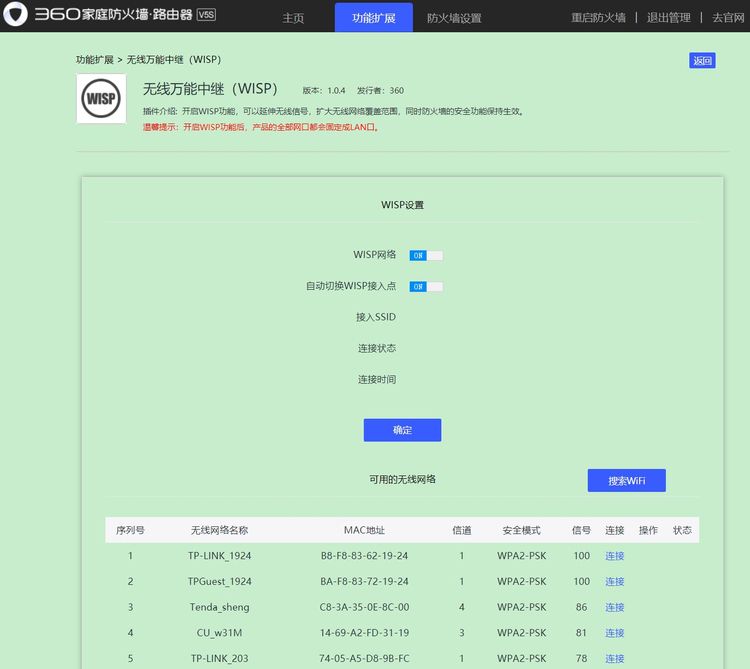Click the 信号 column header
Image resolution: width=750 pixels, height=669 pixels.
(582, 530)
